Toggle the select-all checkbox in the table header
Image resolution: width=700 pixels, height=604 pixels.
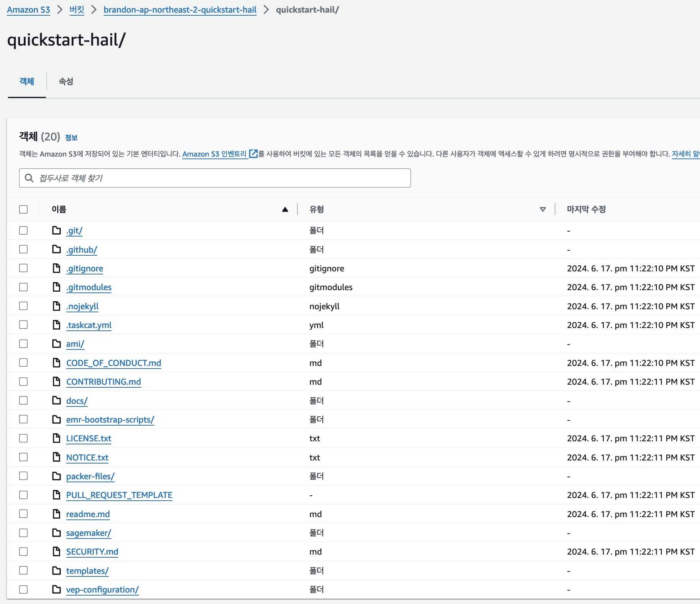(x=23, y=209)
